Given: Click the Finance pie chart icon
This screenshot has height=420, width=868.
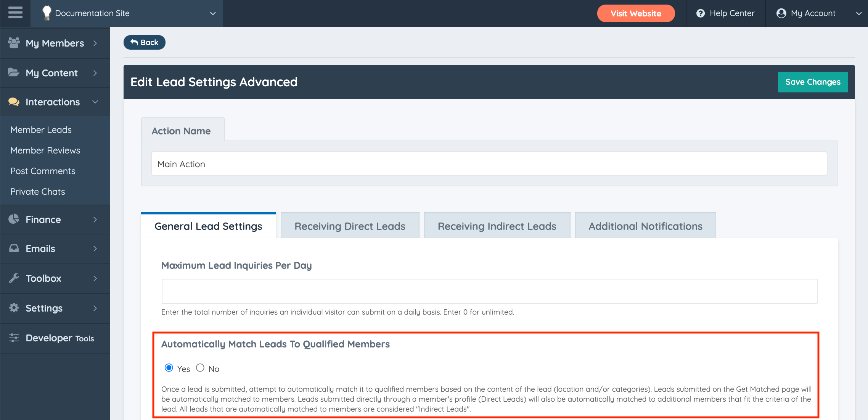Looking at the screenshot, I should 14,219.
